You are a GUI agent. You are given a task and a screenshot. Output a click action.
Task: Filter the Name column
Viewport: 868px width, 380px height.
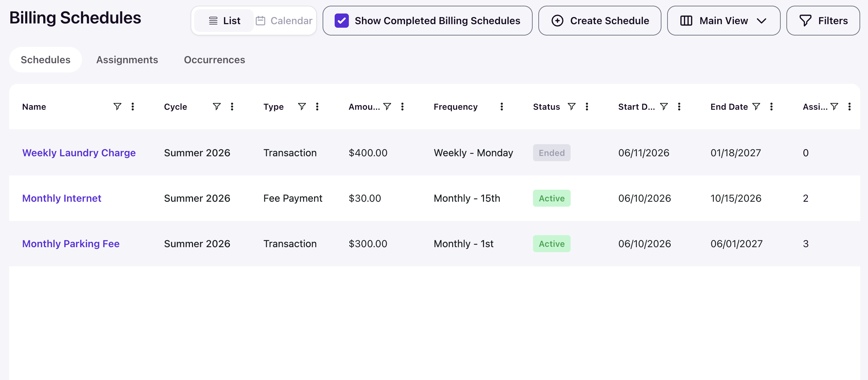coord(117,107)
